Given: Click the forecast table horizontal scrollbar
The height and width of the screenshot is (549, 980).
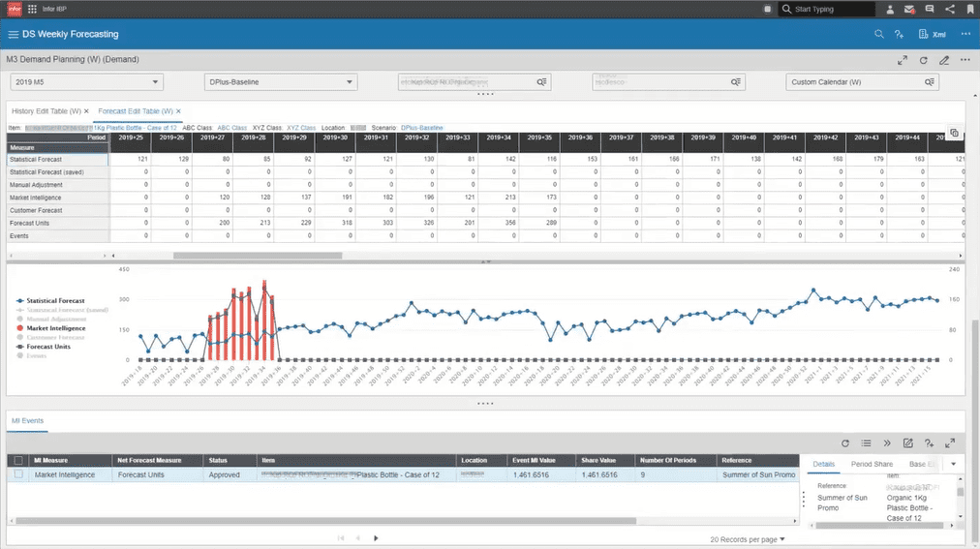Looking at the screenshot, I should (x=258, y=256).
